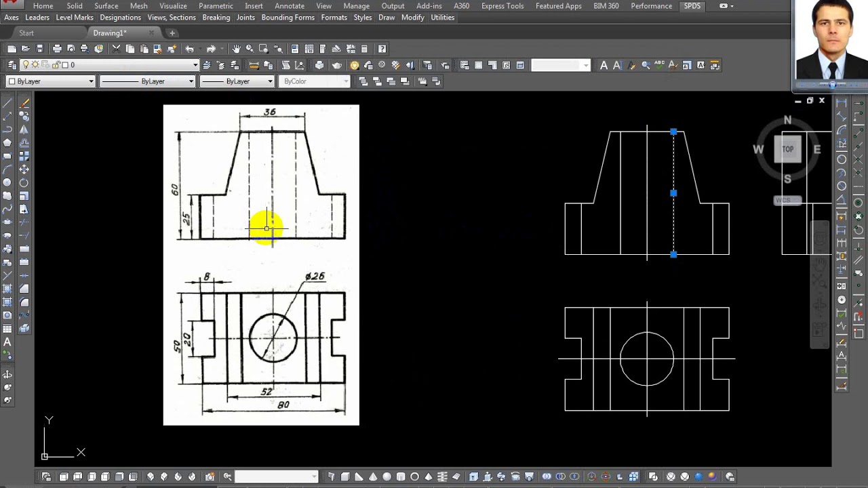Open the ByColor plot style dropdown
Screen dimensions: 868x488
coord(313,81)
